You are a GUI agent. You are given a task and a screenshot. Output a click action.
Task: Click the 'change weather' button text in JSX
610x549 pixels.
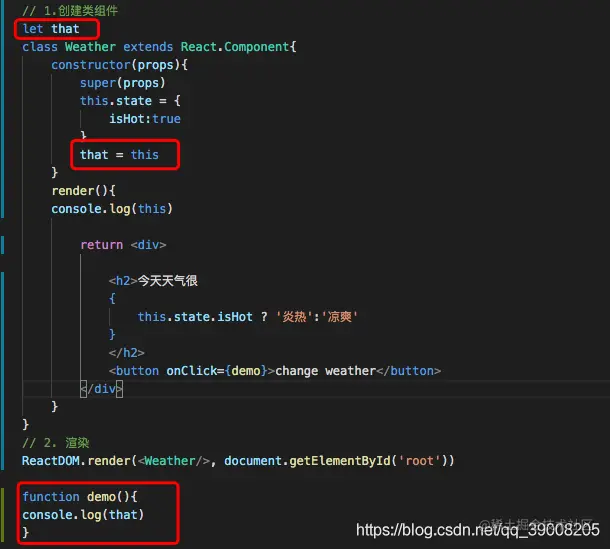(326, 371)
